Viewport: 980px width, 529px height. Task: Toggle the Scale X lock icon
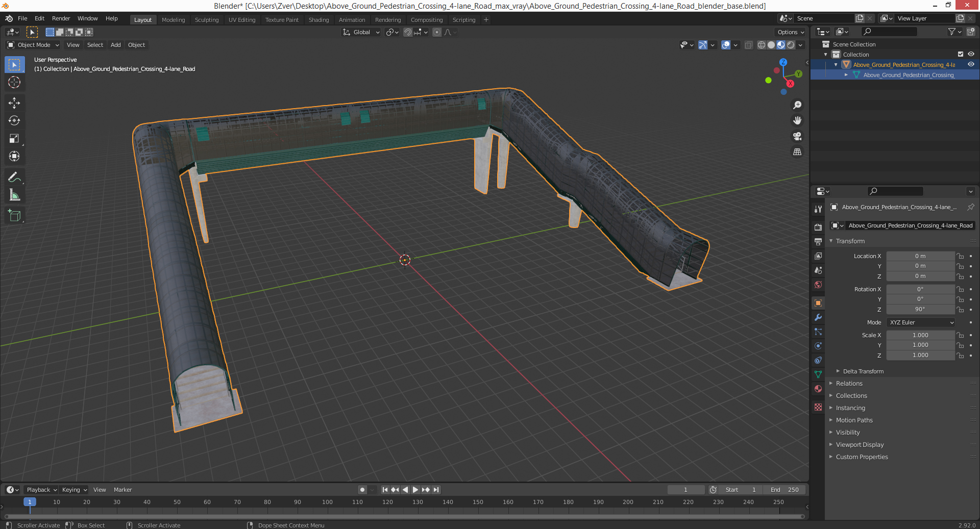point(960,335)
